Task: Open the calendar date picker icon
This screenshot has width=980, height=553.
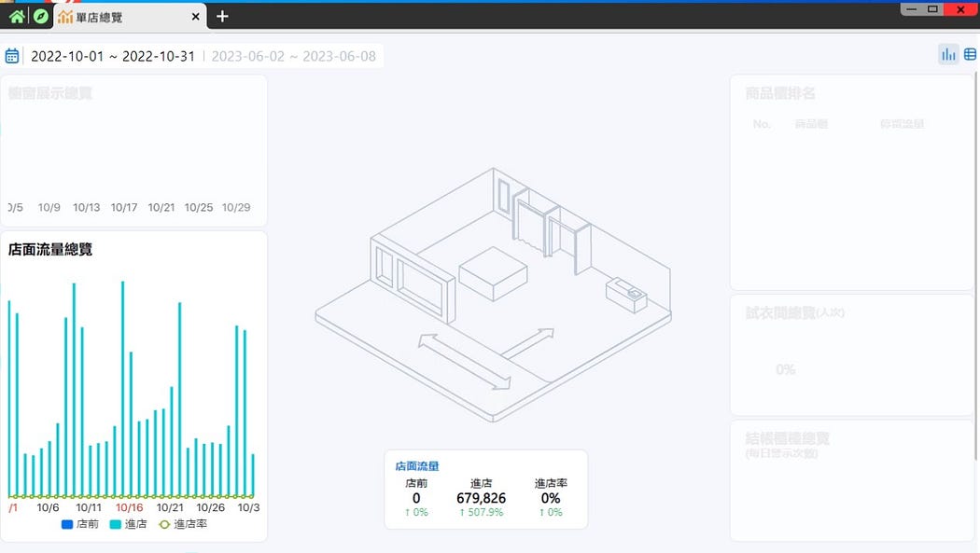Action: click(x=12, y=56)
